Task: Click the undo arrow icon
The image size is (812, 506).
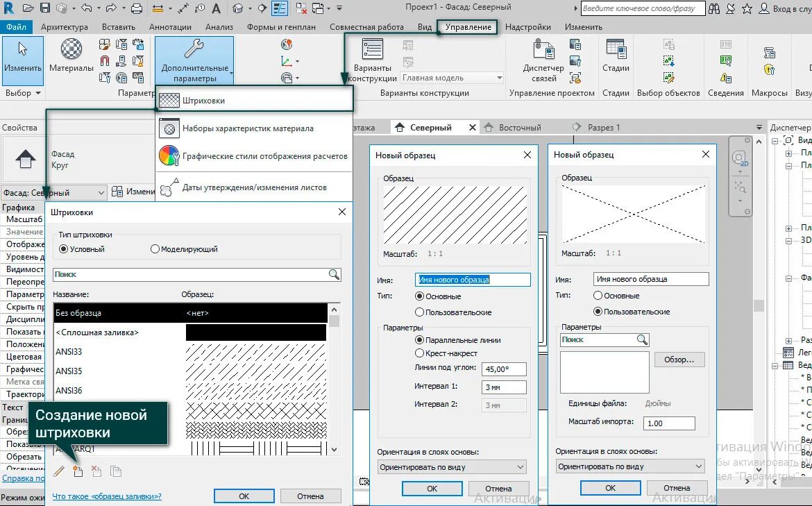Action: click(x=87, y=8)
